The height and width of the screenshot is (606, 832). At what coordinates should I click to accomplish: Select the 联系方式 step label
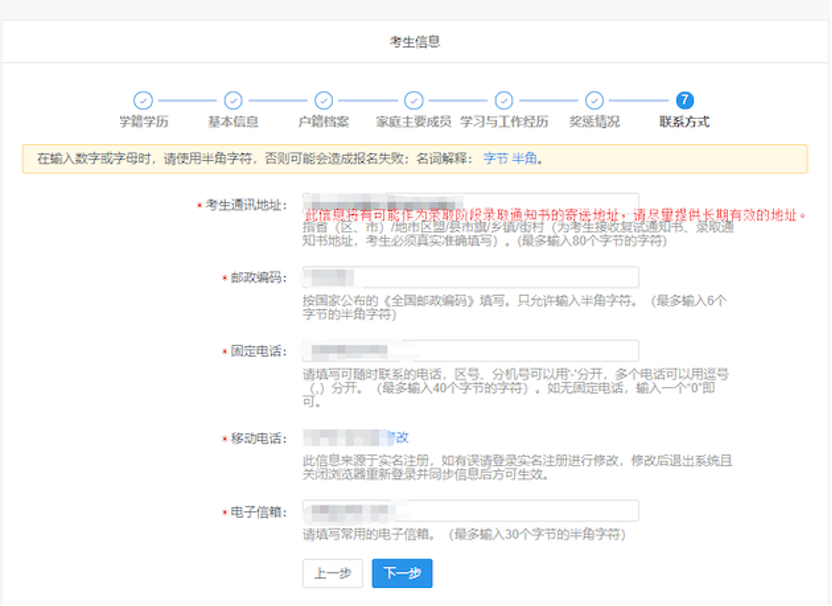[684, 122]
